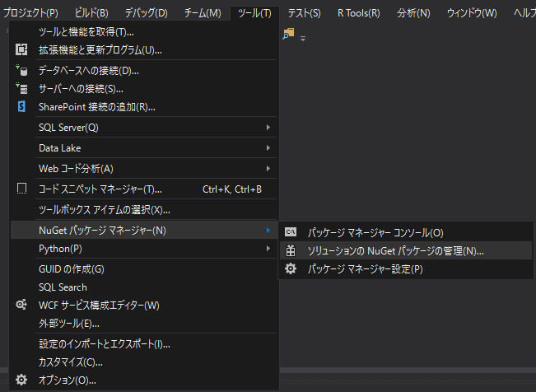Click the package manager settings gear icon
The width and height of the screenshot is (536, 392).
291,268
